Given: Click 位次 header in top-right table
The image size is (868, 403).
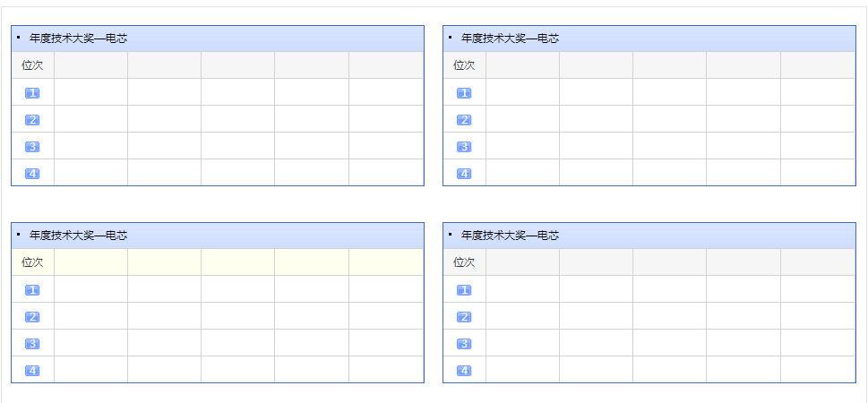Looking at the screenshot, I should (464, 65).
